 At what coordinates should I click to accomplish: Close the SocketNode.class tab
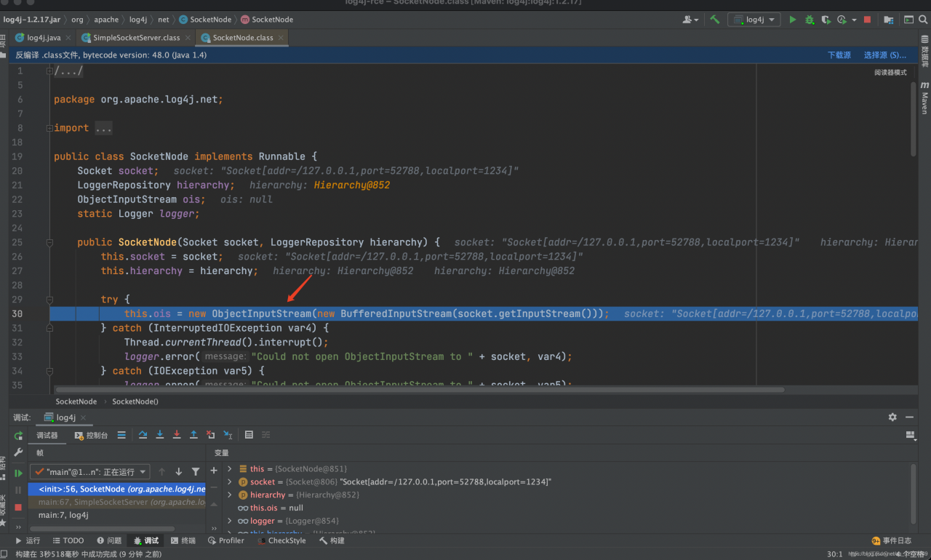pos(281,37)
